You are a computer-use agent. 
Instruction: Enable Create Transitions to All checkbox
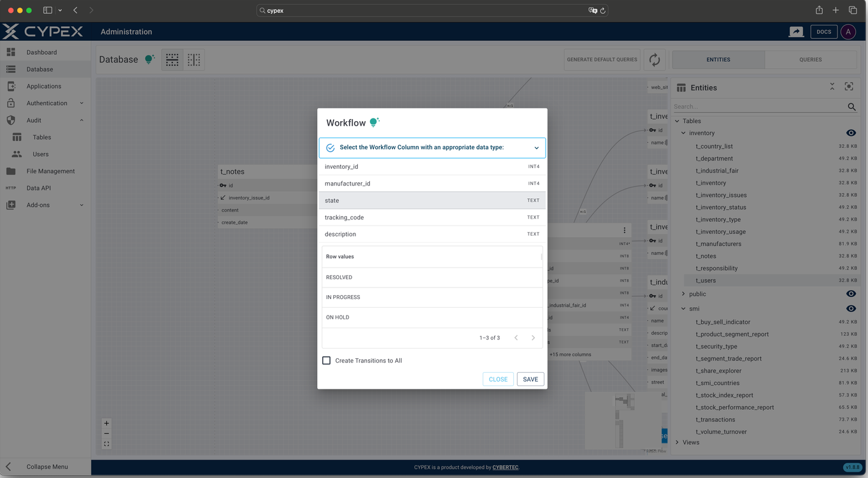coord(327,361)
